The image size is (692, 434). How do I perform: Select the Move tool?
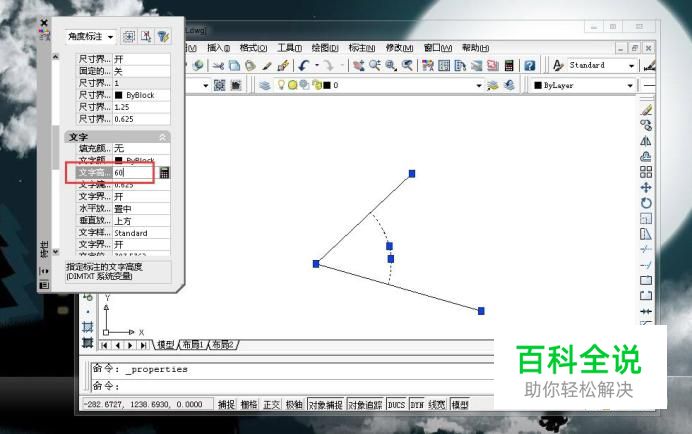pos(646,187)
